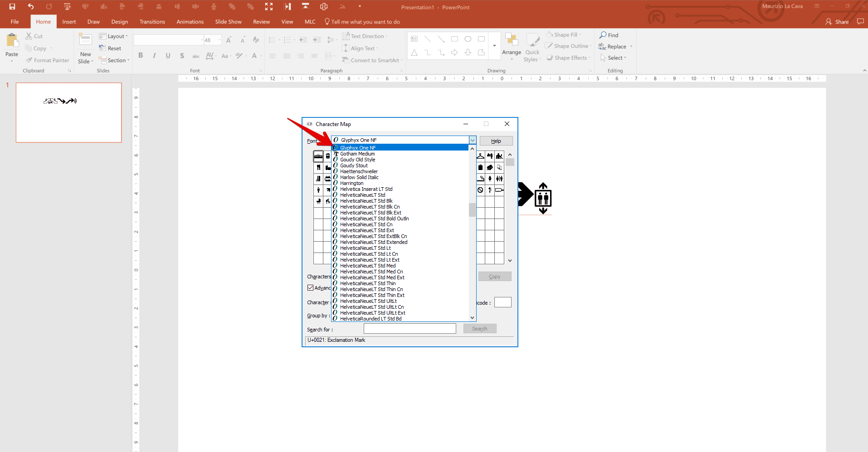This screenshot has width=868, height=452.
Task: Open the Transitions tab
Action: 152,21
